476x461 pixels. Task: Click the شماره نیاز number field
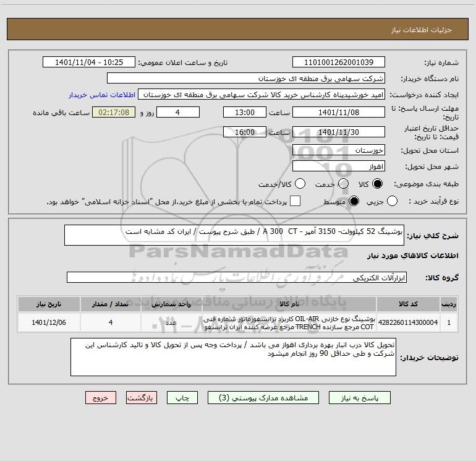click(x=338, y=62)
